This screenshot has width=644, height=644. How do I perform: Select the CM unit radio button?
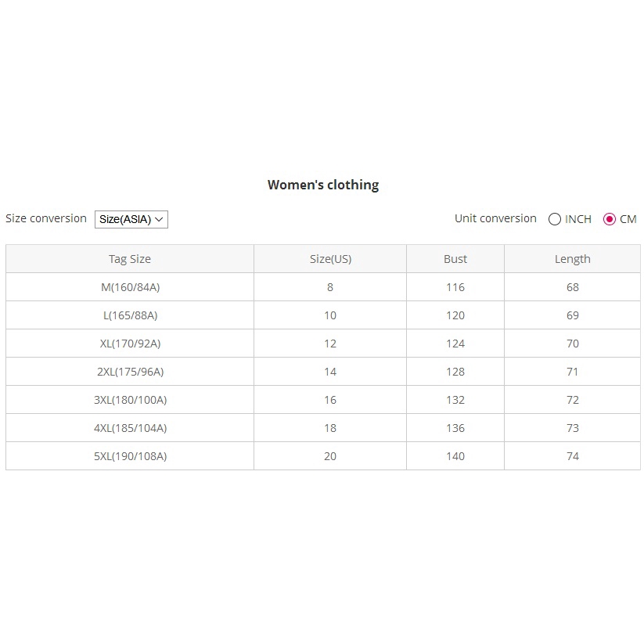pos(610,219)
